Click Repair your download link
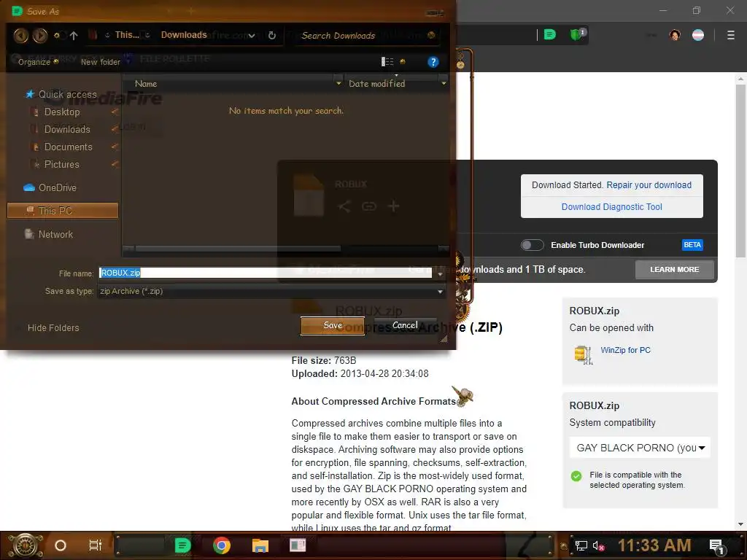Screen dimensions: 747x560 [x=649, y=184]
